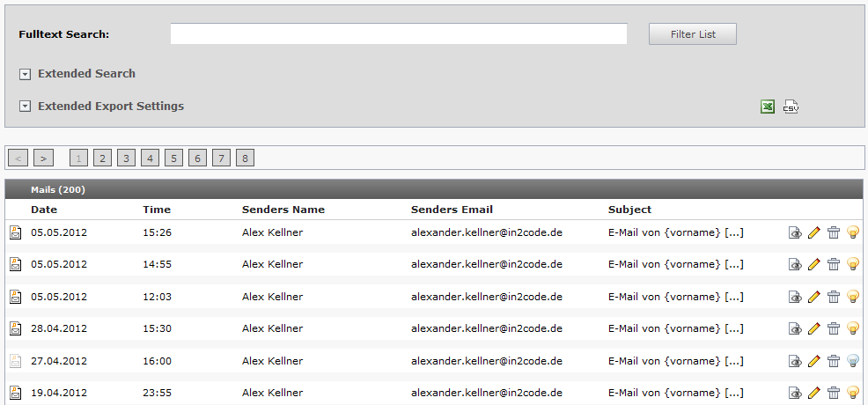Edit the mail sent at 14:55
The image size is (868, 405).
[814, 264]
